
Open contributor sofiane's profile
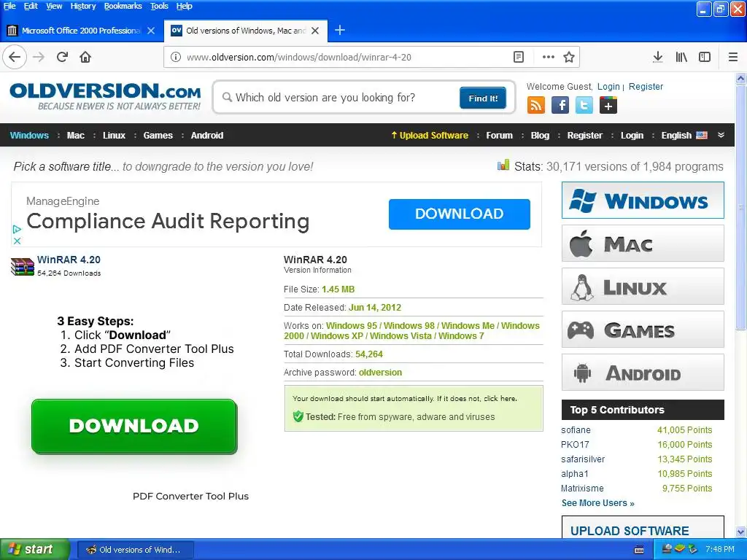[x=576, y=430]
